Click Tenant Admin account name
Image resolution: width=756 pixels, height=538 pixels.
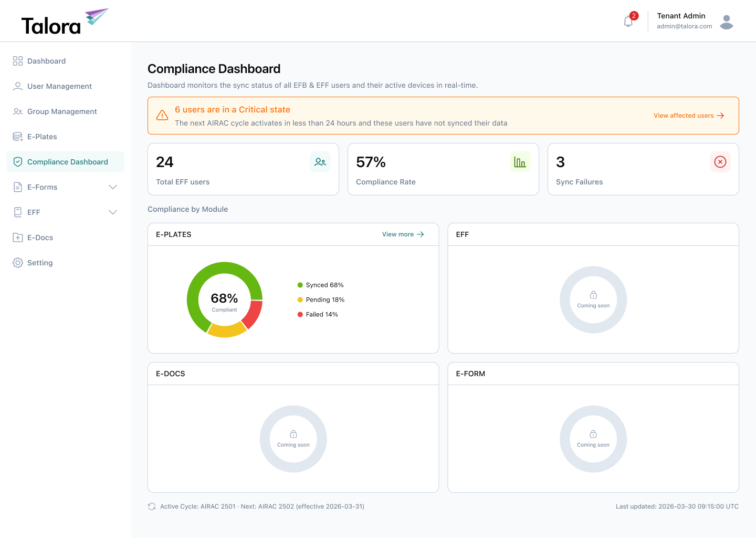point(681,16)
